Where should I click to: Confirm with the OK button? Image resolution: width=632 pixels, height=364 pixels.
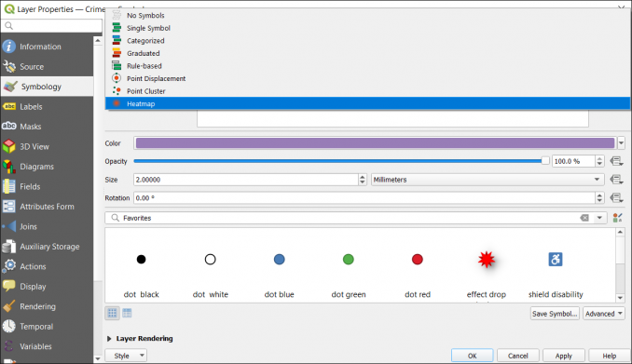[x=472, y=356]
